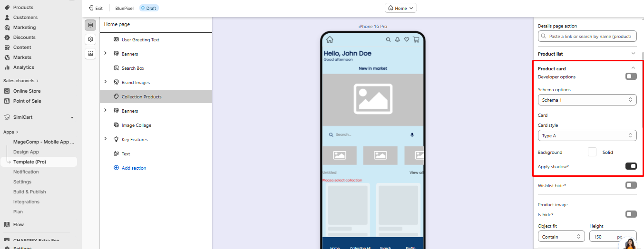Click the cart icon in phone preview
Screen dimensions: 644x249
pos(416,40)
